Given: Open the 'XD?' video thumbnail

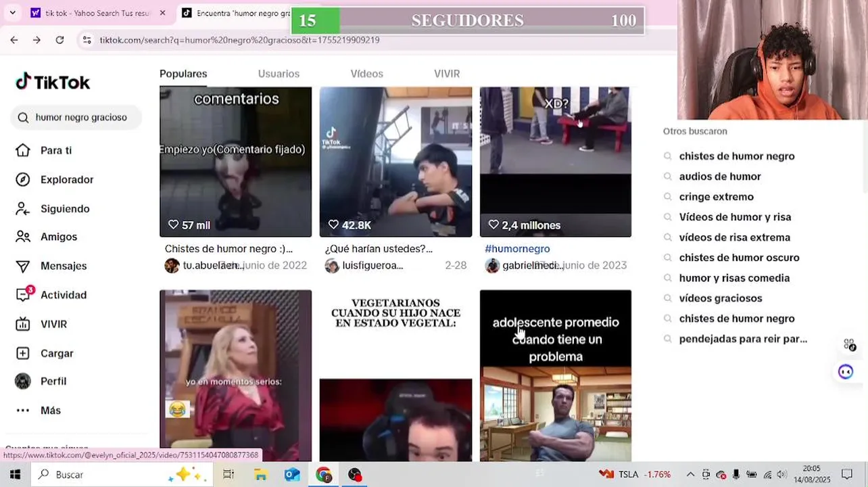Looking at the screenshot, I should coord(556,162).
